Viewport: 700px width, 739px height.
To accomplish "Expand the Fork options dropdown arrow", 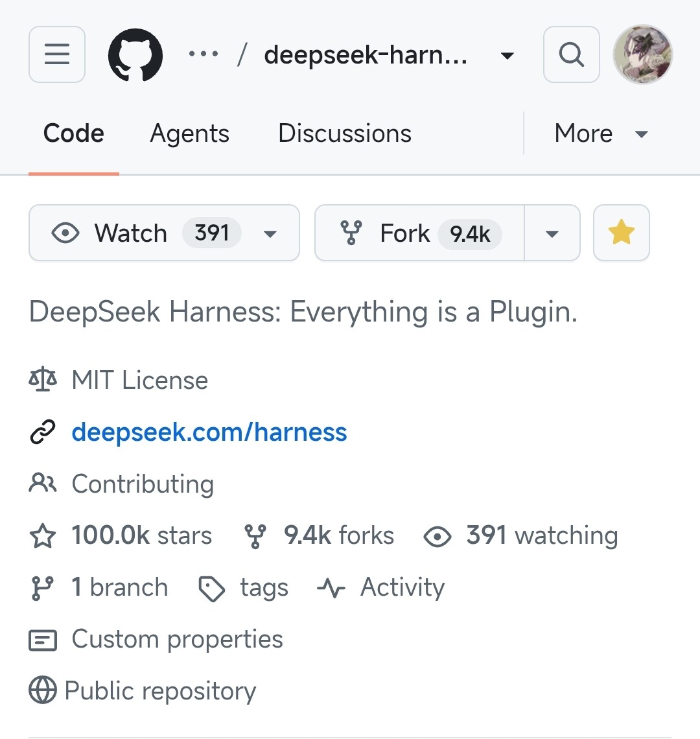I will 552,233.
